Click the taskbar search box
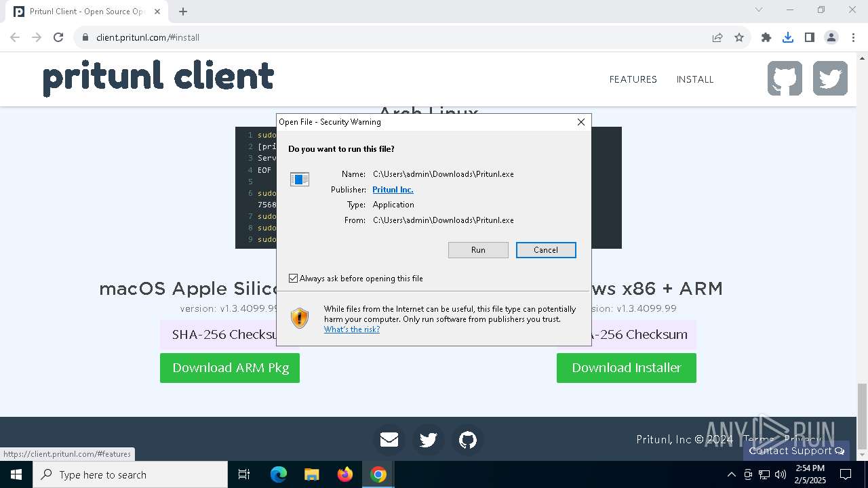 [130, 474]
